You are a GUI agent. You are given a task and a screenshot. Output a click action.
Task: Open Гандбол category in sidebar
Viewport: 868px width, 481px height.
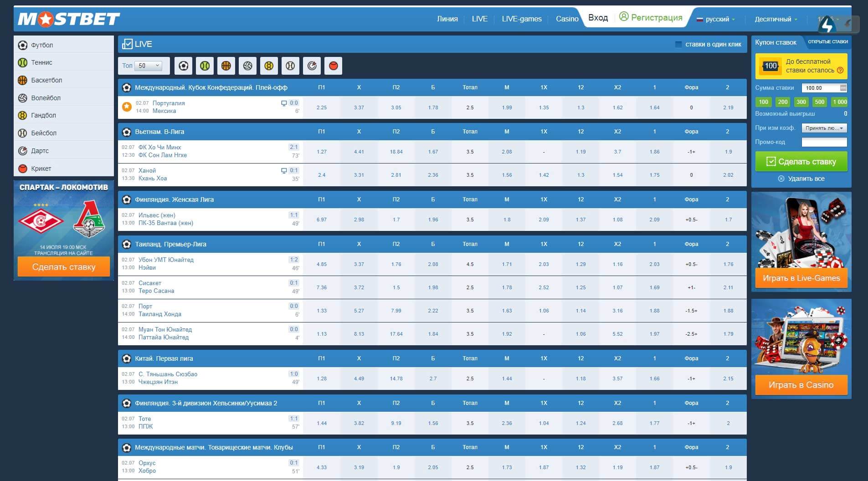point(64,115)
